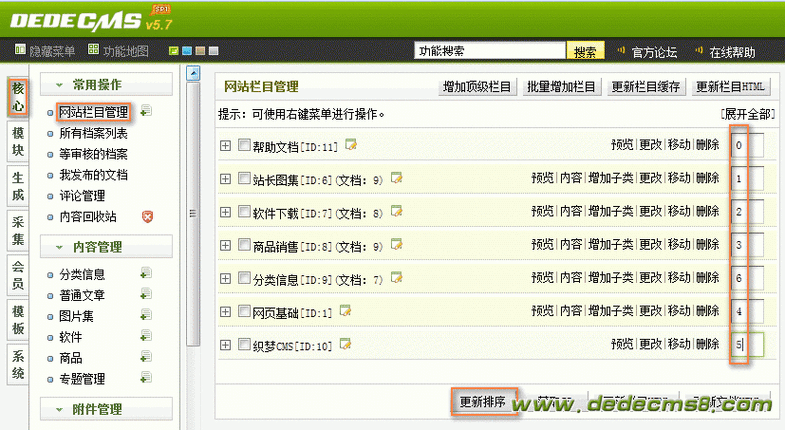The height and width of the screenshot is (430, 785).
Task: Click add icon next to sidebar 商品
Action: (146, 357)
